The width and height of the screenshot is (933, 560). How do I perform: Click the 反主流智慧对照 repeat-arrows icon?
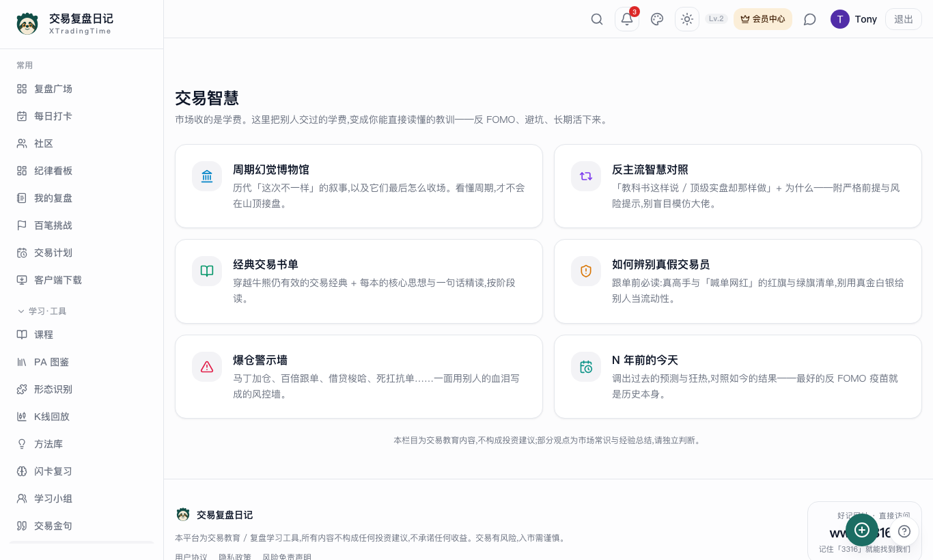click(x=586, y=176)
